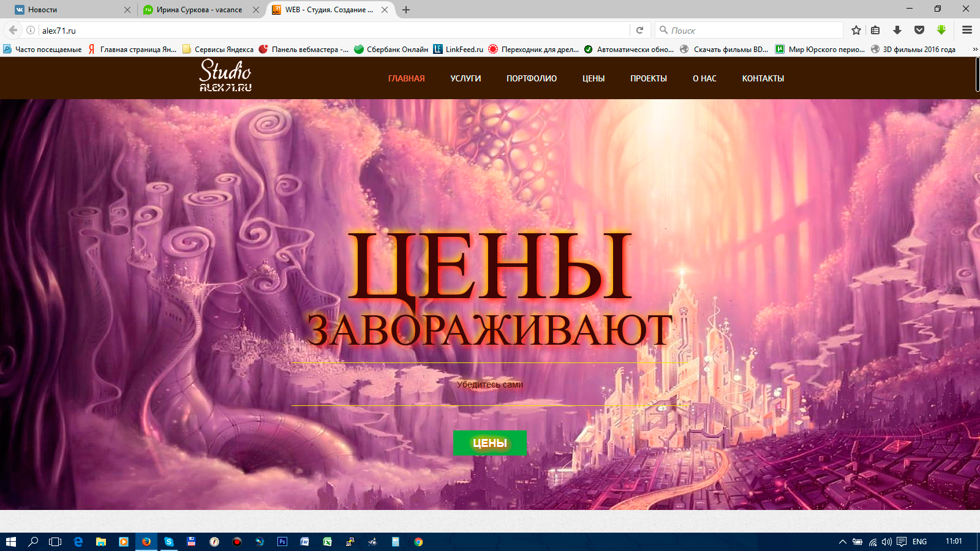The height and width of the screenshot is (551, 980).
Task: Open the ПРОЕКТЫ menu item
Action: (x=649, y=78)
